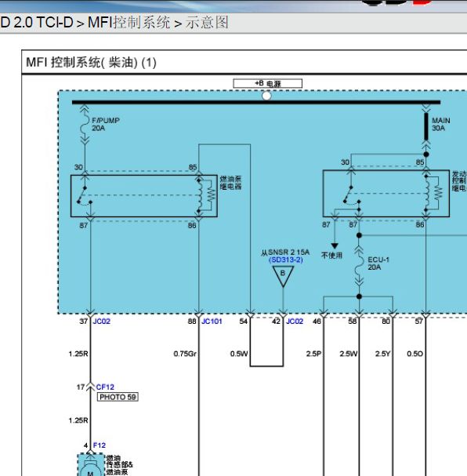The image size is (467, 476).
Task: Click the +B 电源 power label box
Action: (267, 83)
